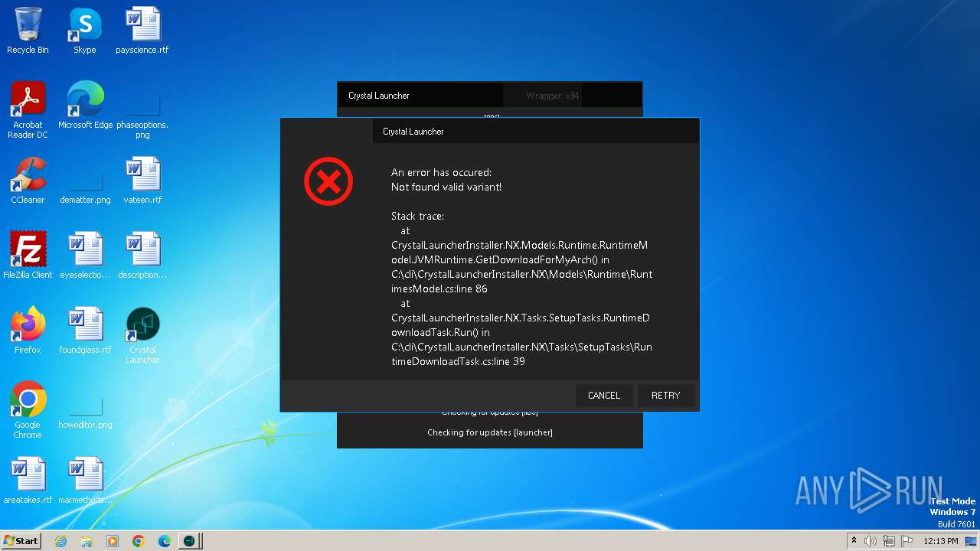The height and width of the screenshot is (551, 980).
Task: Click 'Checking for updates [launcher]' status text
Action: coord(490,432)
